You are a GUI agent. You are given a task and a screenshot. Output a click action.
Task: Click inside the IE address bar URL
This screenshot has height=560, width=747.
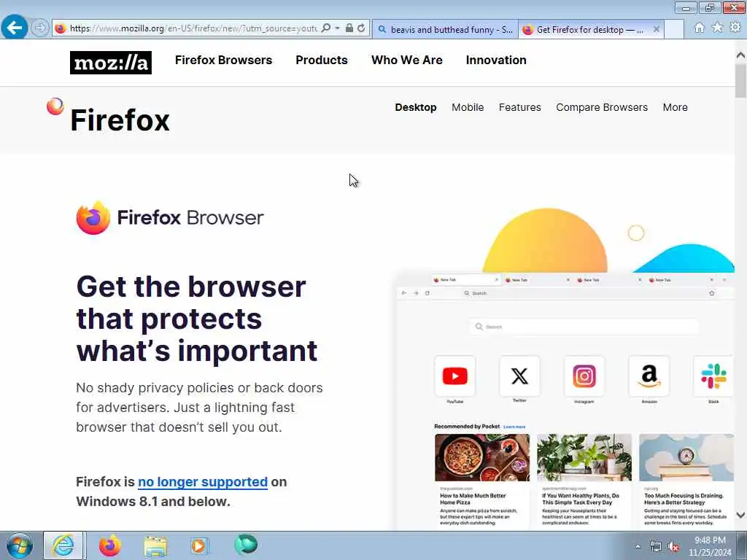point(193,28)
